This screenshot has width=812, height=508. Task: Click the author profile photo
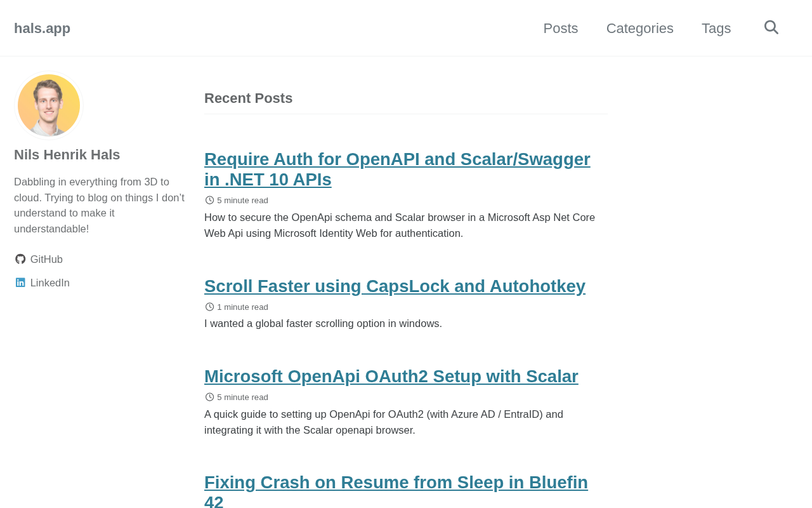tap(49, 105)
